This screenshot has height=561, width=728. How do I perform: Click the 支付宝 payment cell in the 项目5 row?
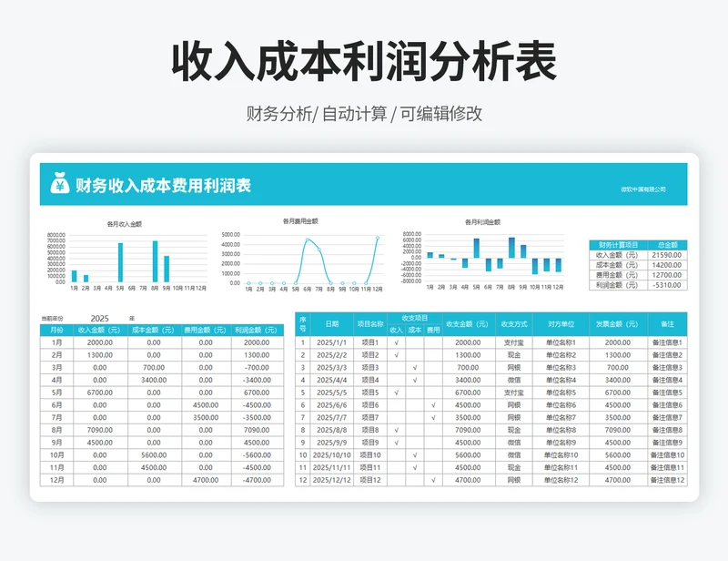(x=514, y=393)
